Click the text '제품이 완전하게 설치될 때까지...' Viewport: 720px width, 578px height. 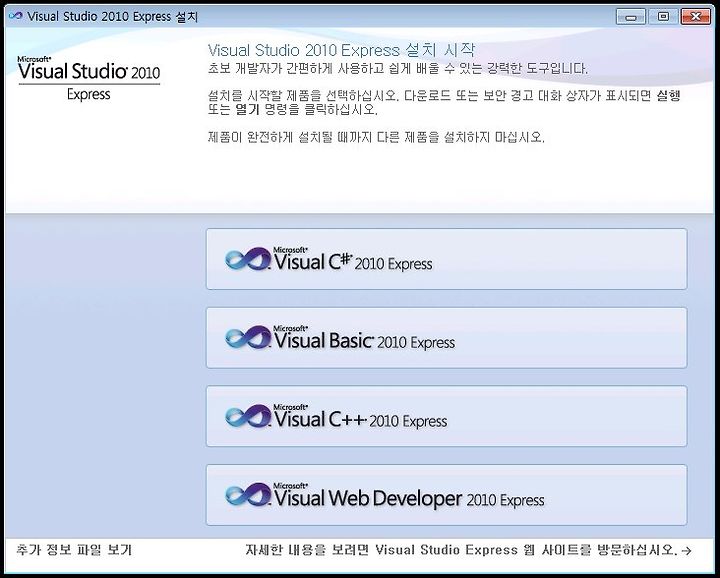click(x=376, y=137)
